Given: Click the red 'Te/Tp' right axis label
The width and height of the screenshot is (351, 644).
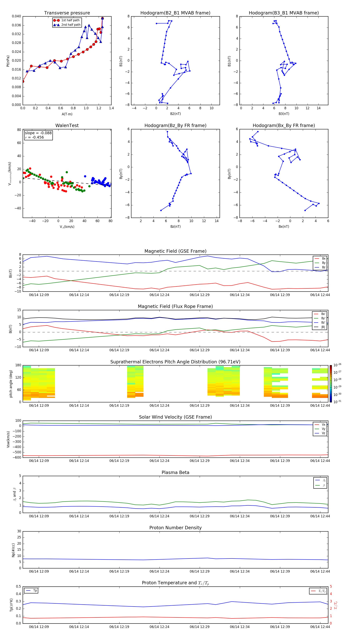Looking at the screenshot, I should coord(336,605).
